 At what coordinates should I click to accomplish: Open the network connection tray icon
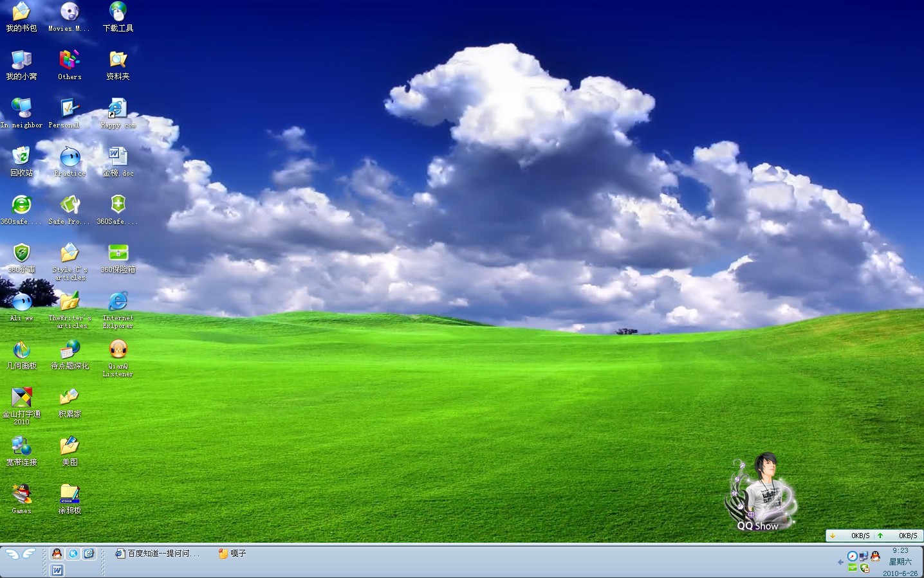click(864, 556)
